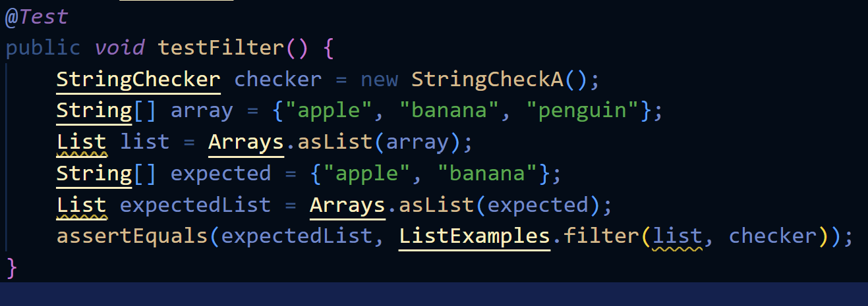Click the warning-underlined list argument in filter
868x306 pixels.
coord(677,237)
